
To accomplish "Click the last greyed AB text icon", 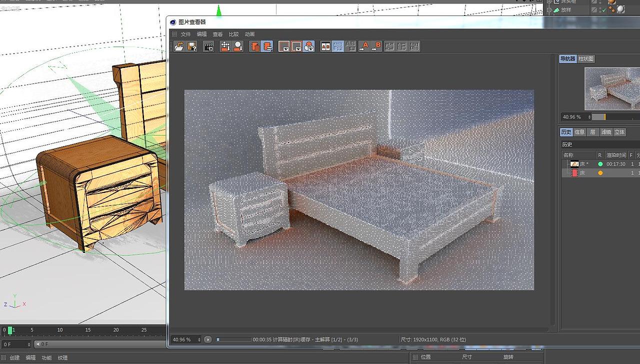I will (x=414, y=46).
